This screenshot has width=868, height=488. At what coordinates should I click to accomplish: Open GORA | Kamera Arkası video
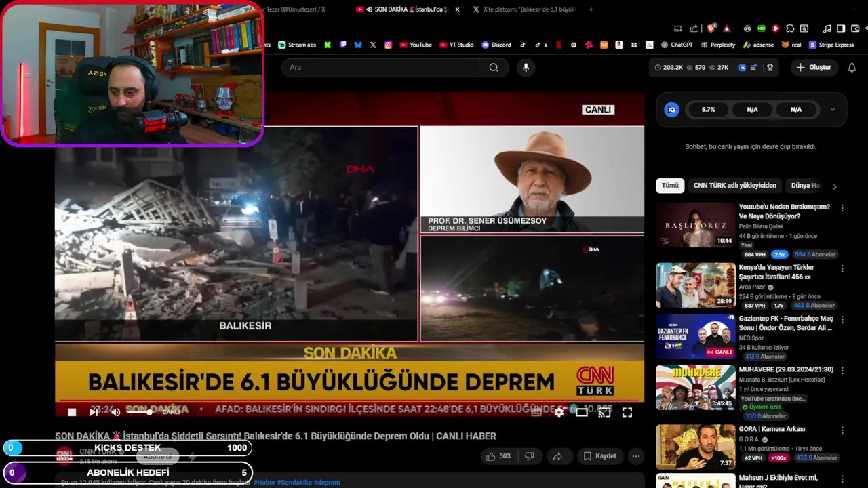point(695,447)
